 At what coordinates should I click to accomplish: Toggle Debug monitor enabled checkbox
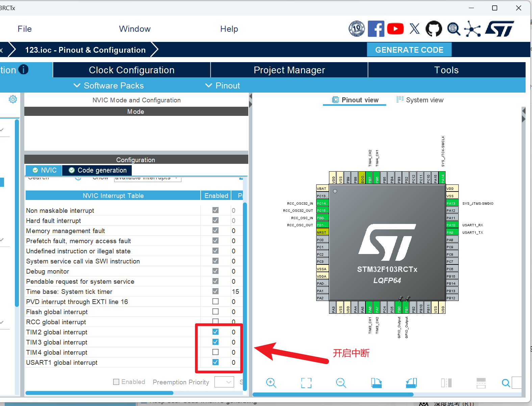[216, 271]
